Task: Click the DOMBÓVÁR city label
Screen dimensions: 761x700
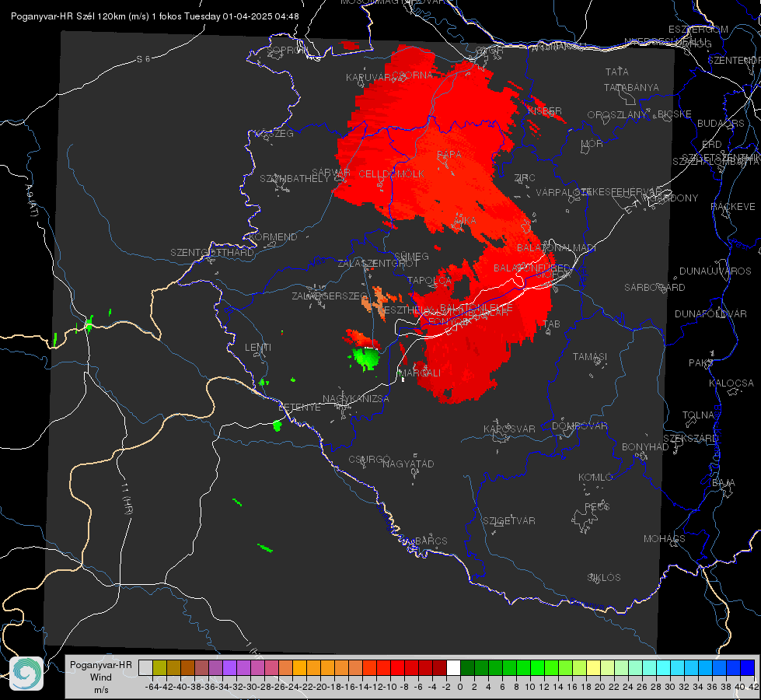Action: (579, 426)
